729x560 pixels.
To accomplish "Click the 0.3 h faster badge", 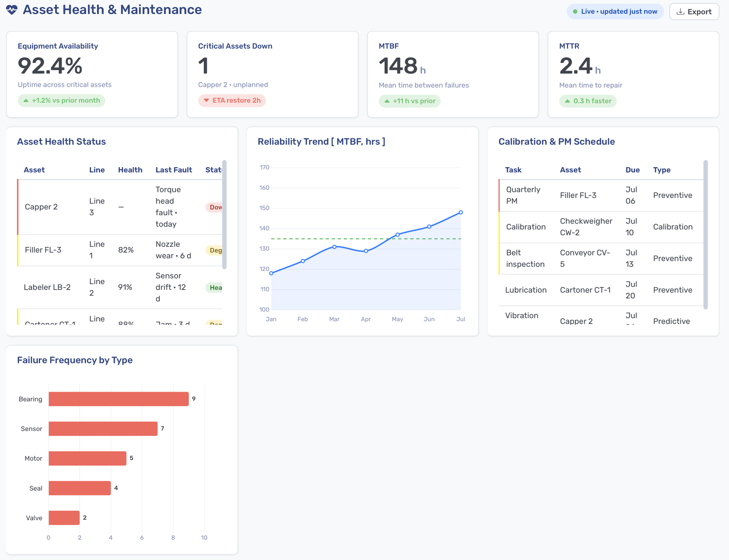I will [x=588, y=101].
